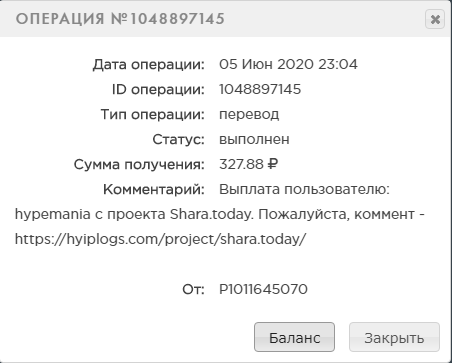Click the sender account P1011645070

(x=263, y=289)
